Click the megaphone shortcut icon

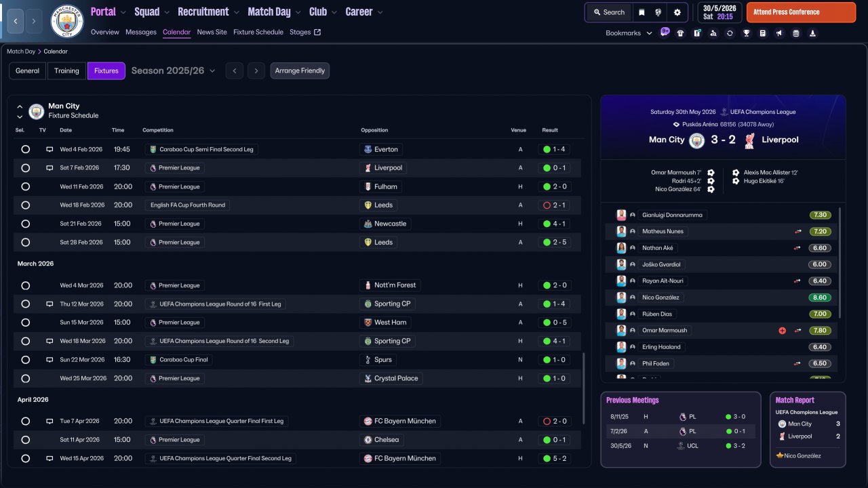coord(779,33)
